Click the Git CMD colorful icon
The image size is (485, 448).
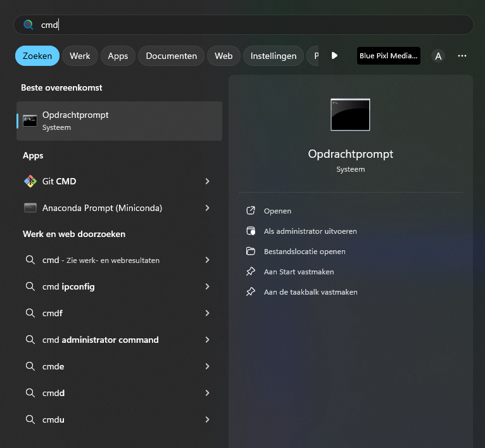pos(30,181)
